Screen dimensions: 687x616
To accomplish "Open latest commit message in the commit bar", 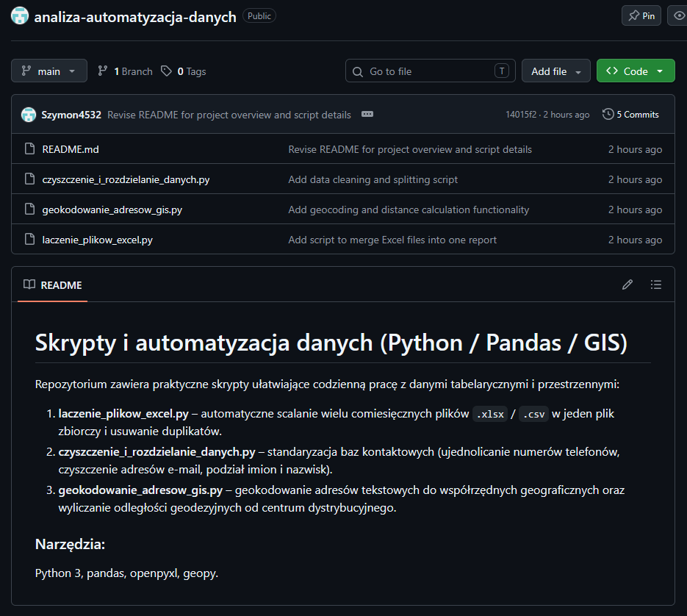I will [229, 115].
